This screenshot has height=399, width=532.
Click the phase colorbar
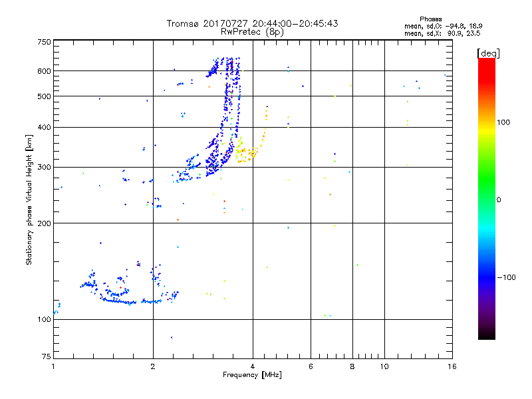click(487, 198)
